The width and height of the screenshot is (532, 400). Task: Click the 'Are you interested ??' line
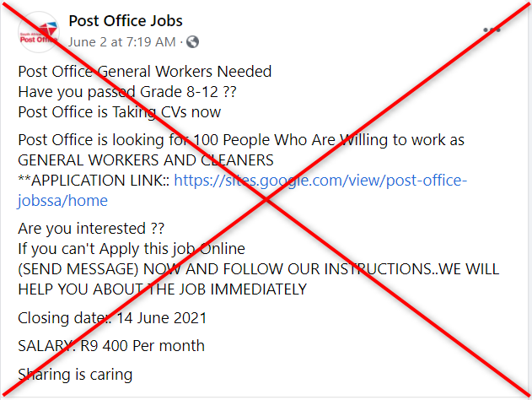tap(91, 229)
